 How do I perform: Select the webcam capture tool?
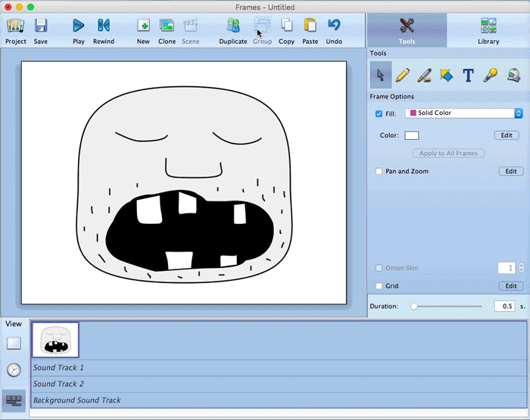point(514,75)
